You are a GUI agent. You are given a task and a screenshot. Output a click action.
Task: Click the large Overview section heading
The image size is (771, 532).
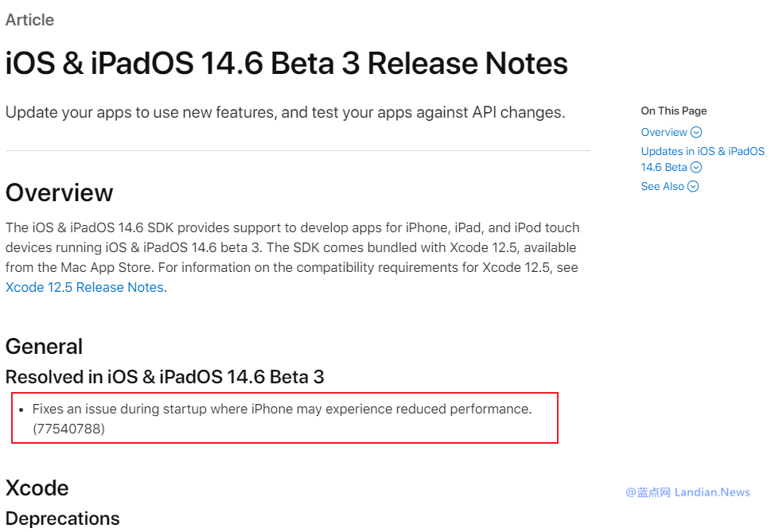coord(60,192)
